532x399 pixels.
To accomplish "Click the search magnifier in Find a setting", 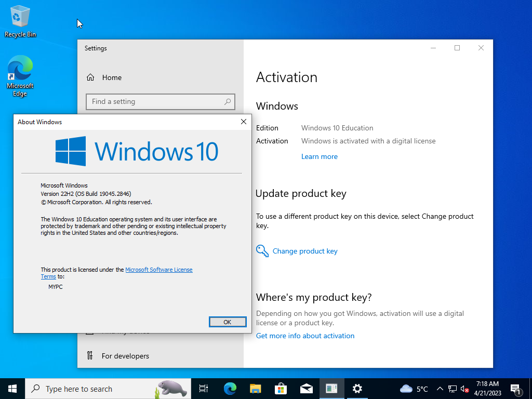I will pos(228,101).
